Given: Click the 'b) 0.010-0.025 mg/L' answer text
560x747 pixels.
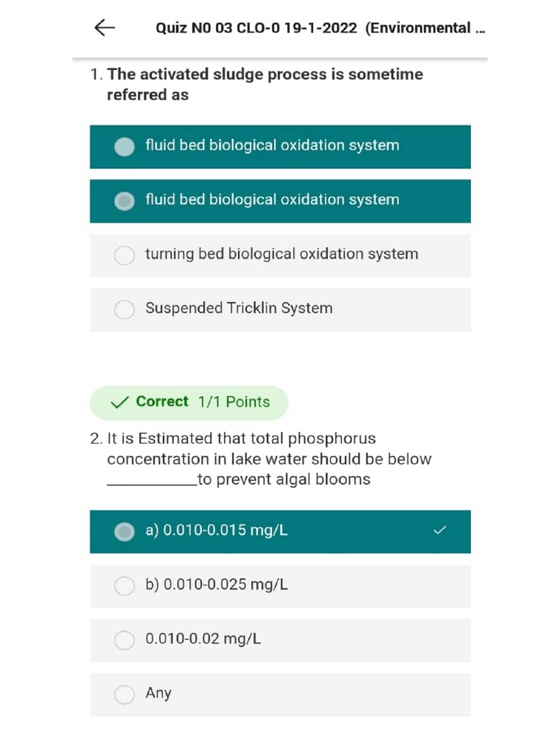Looking at the screenshot, I should (x=217, y=585).
